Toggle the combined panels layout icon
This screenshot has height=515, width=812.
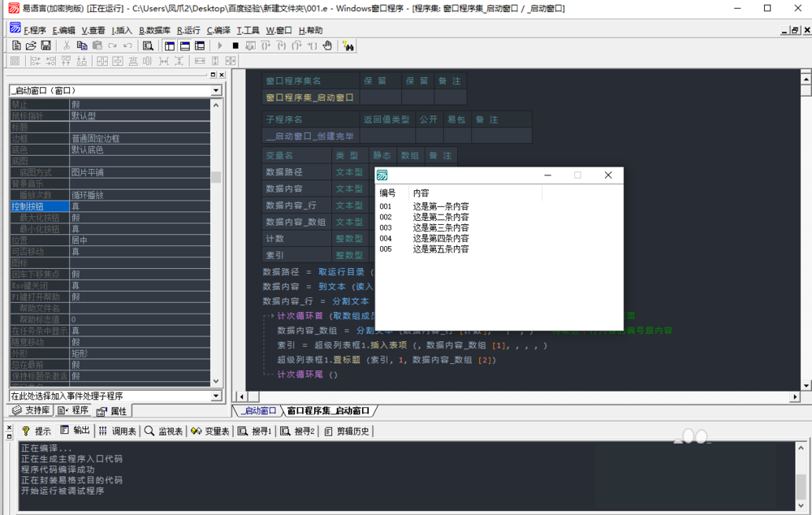(x=200, y=45)
